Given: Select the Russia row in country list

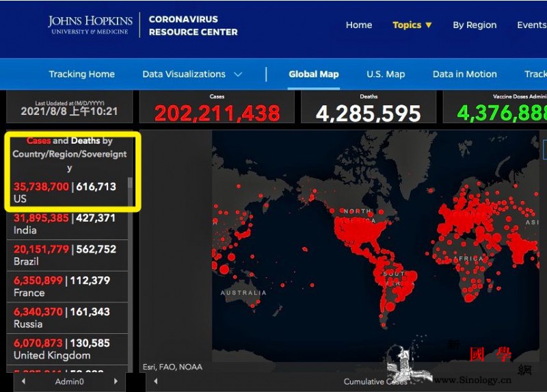Looking at the screenshot, I should pos(67,317).
